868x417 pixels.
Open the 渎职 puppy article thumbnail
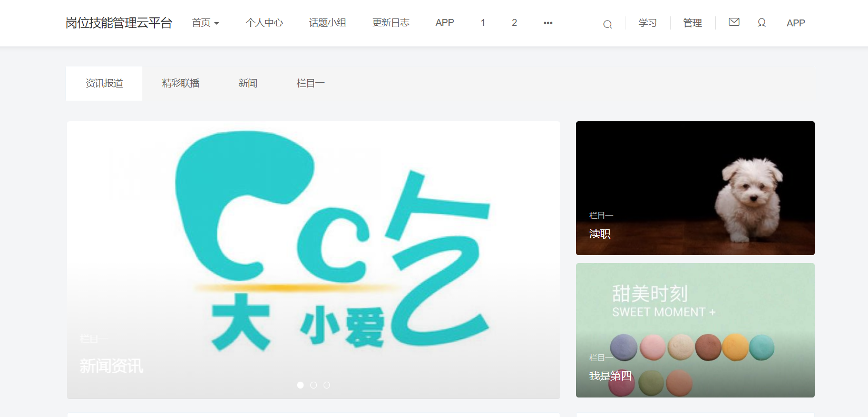pos(695,188)
